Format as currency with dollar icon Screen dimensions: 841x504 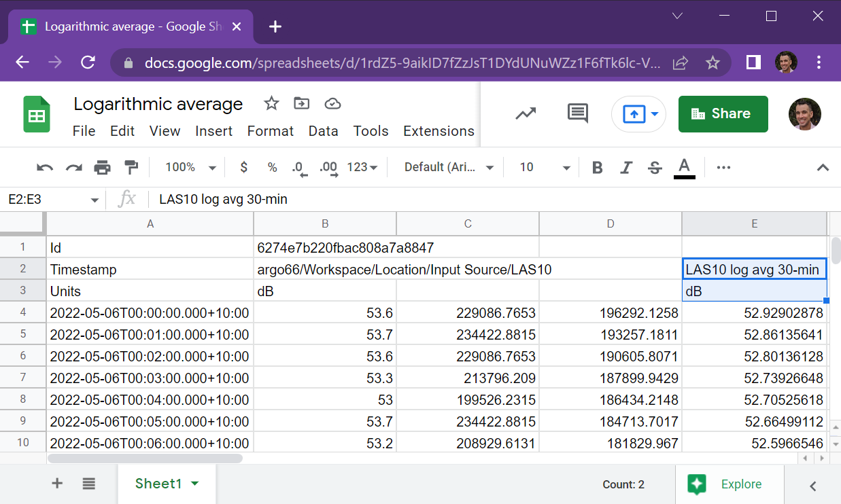244,167
